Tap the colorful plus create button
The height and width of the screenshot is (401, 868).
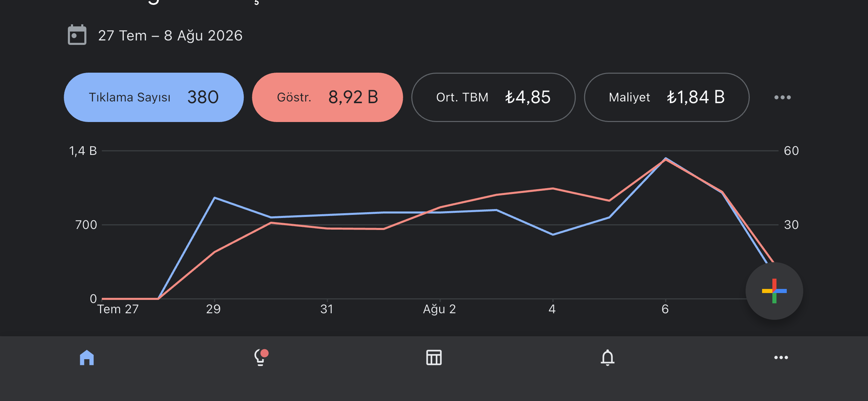[774, 291]
